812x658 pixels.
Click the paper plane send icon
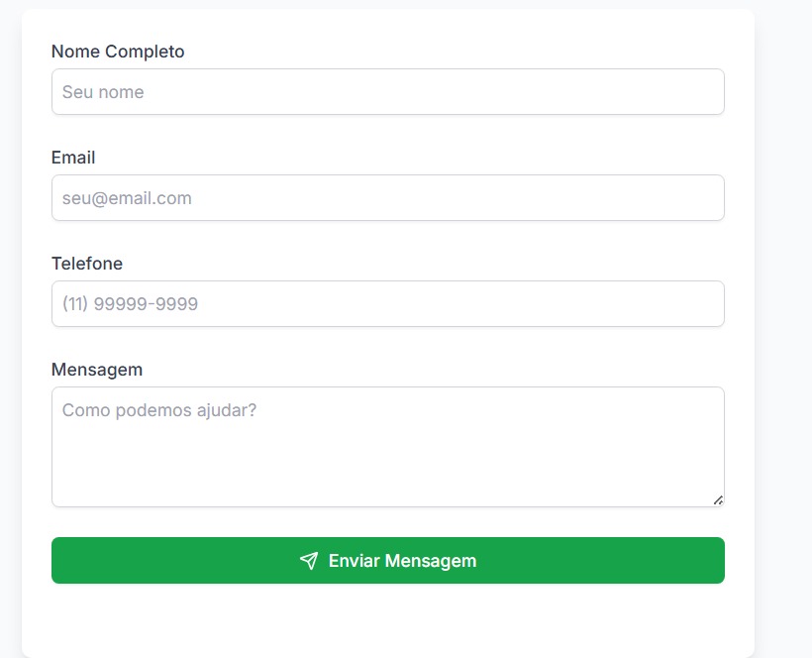[x=309, y=561]
